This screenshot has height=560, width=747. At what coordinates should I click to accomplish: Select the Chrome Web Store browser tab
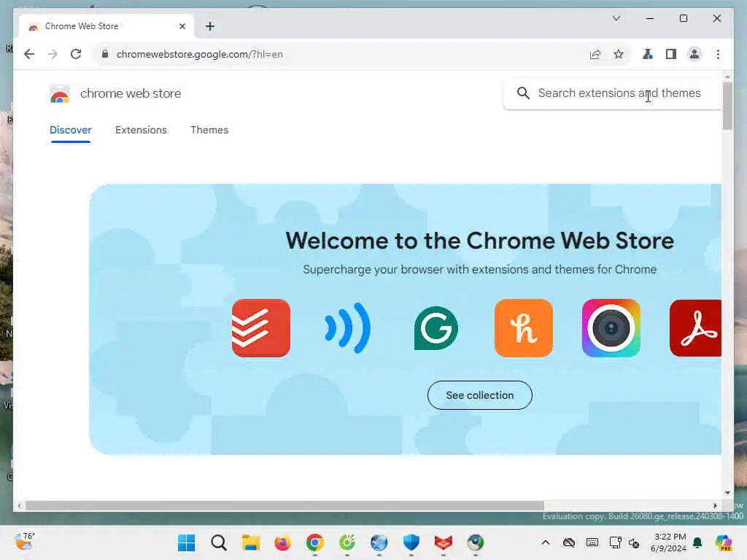point(106,26)
